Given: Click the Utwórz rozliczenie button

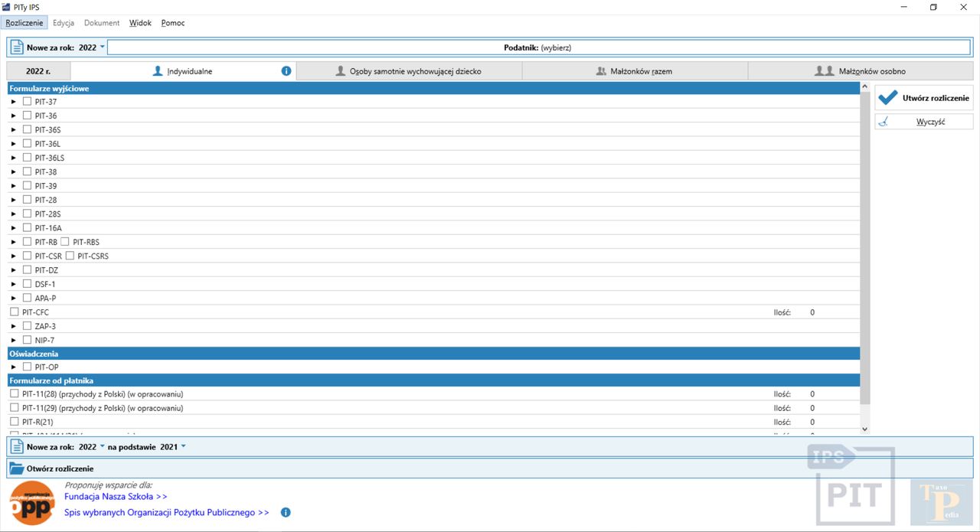Looking at the screenshot, I should click(x=924, y=98).
